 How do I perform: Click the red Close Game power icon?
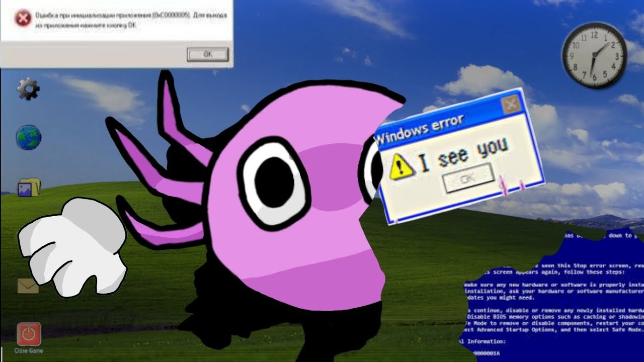tap(29, 334)
